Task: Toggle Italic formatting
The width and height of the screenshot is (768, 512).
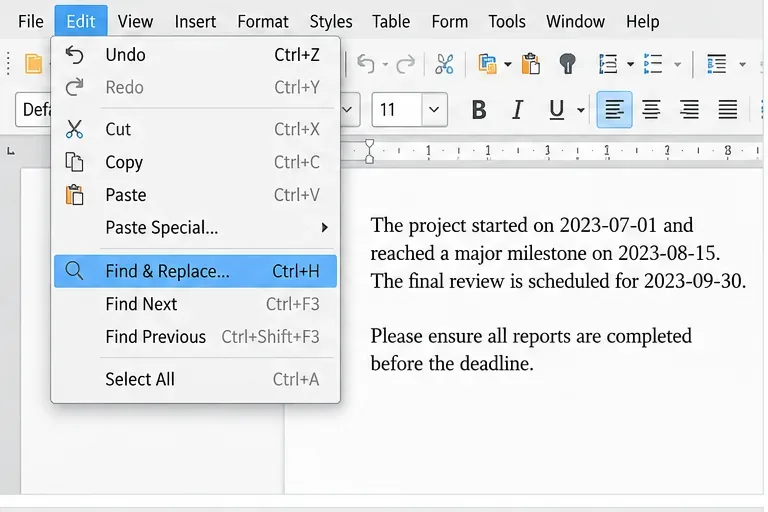Action: point(517,109)
